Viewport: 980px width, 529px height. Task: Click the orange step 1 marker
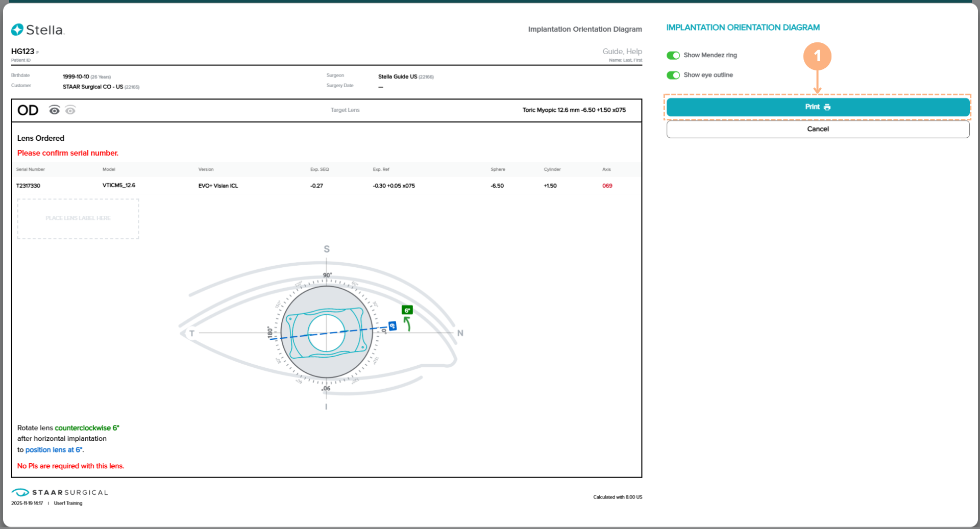click(x=817, y=56)
